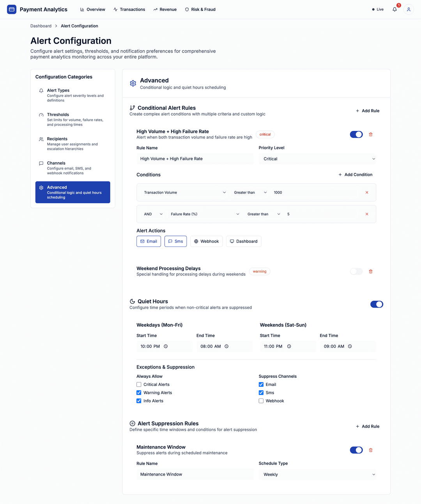Open the weekday Start Time clock icon
The height and width of the screenshot is (504, 421).
165,346
